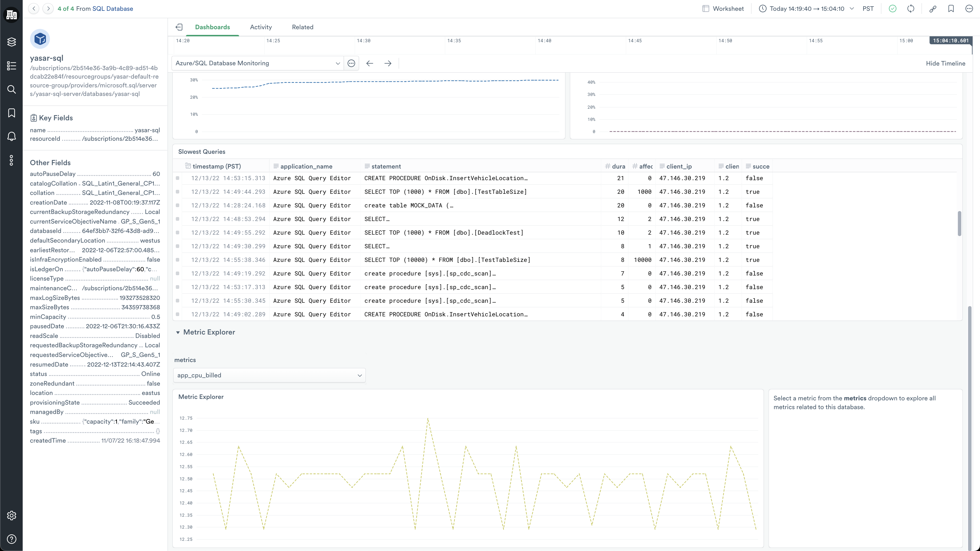Copy link using the chain icon
The image size is (980, 551).
click(933, 9)
